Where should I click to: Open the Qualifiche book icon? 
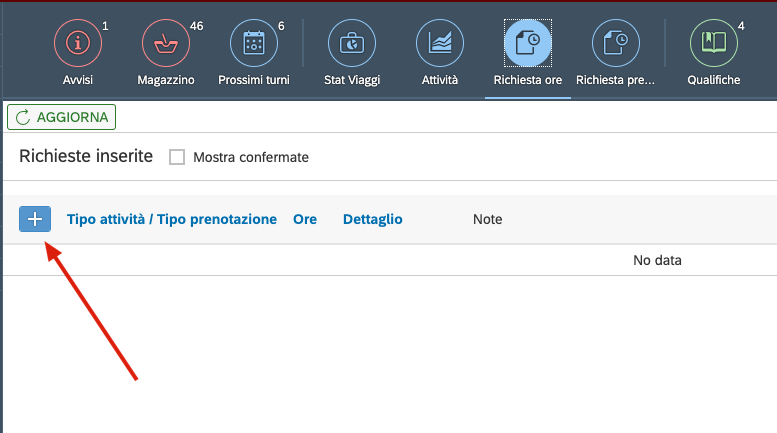(x=713, y=43)
